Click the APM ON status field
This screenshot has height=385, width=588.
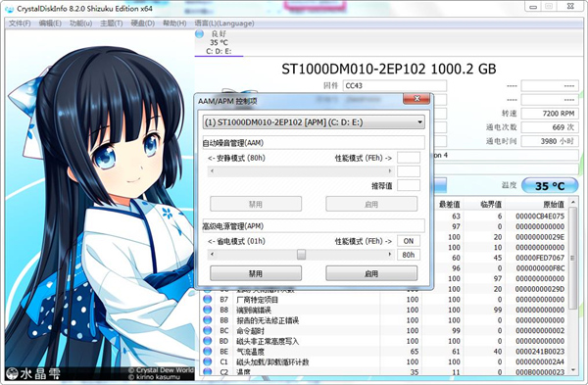point(409,241)
